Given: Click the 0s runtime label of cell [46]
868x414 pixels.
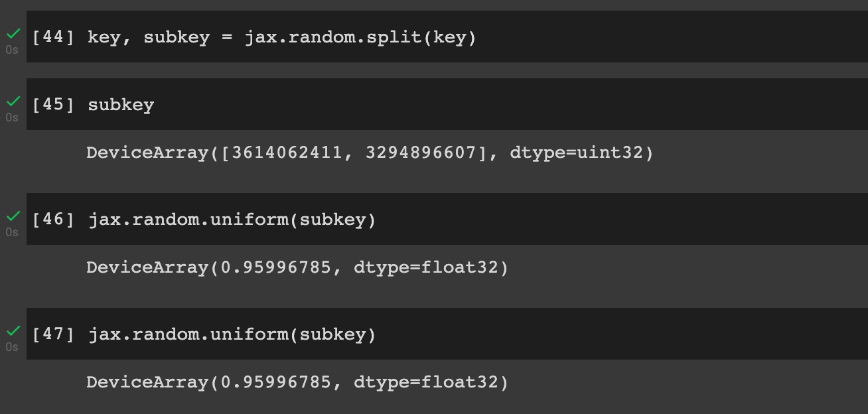Looking at the screenshot, I should [x=12, y=232].
